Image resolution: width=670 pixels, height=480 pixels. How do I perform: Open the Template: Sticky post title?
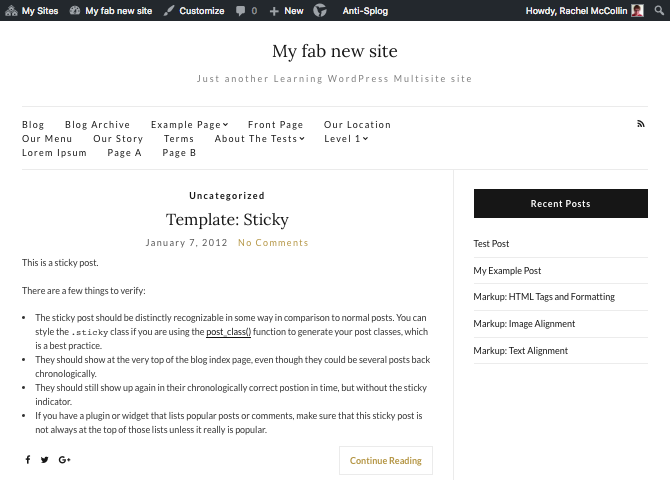[x=227, y=220]
